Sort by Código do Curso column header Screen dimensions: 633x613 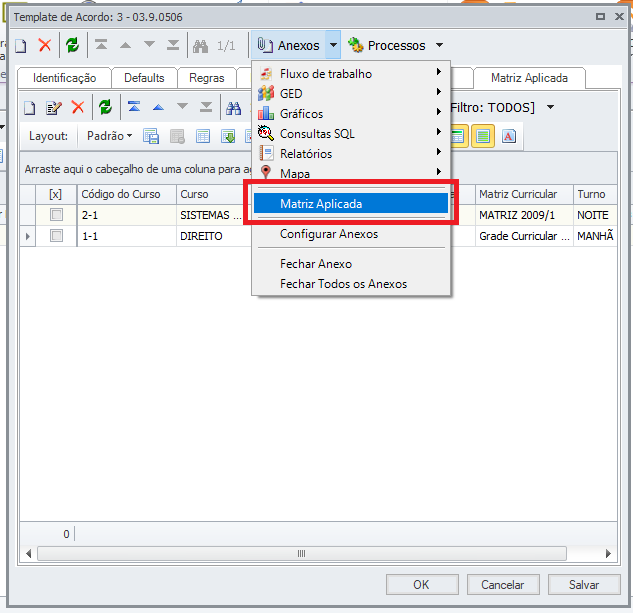click(126, 194)
